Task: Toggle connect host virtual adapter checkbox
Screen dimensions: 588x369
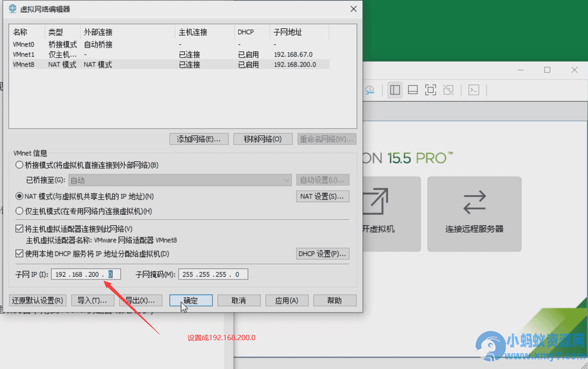Action: [19, 229]
